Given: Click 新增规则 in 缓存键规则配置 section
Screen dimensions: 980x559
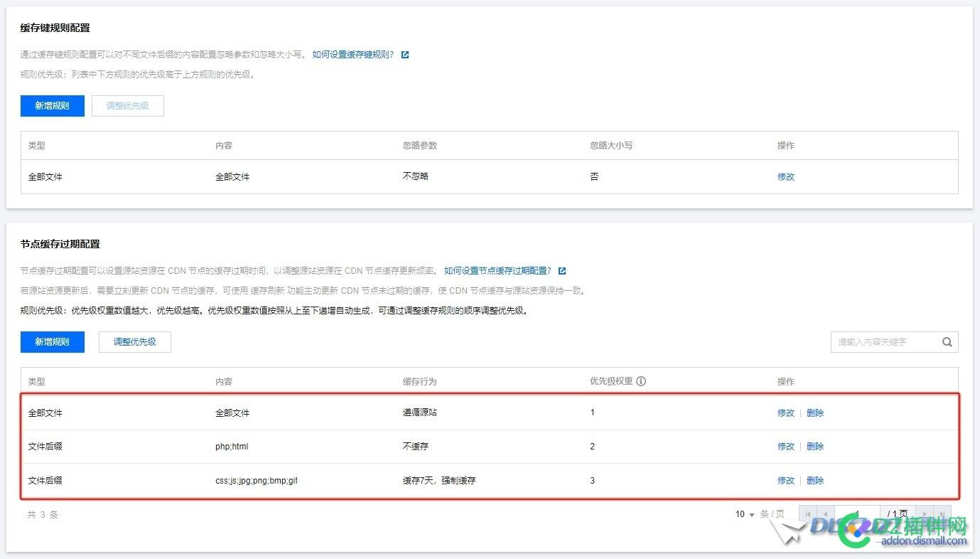Looking at the screenshot, I should coord(53,106).
